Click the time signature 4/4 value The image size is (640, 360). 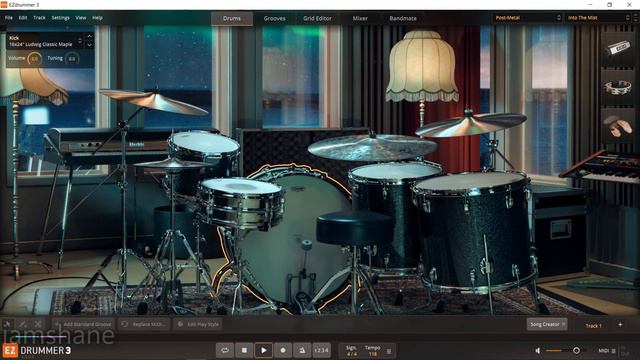pyautogui.click(x=351, y=354)
